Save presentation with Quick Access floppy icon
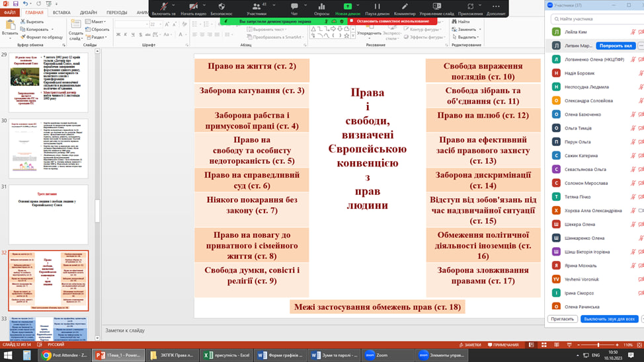The height and width of the screenshot is (362, 644). point(15,4)
